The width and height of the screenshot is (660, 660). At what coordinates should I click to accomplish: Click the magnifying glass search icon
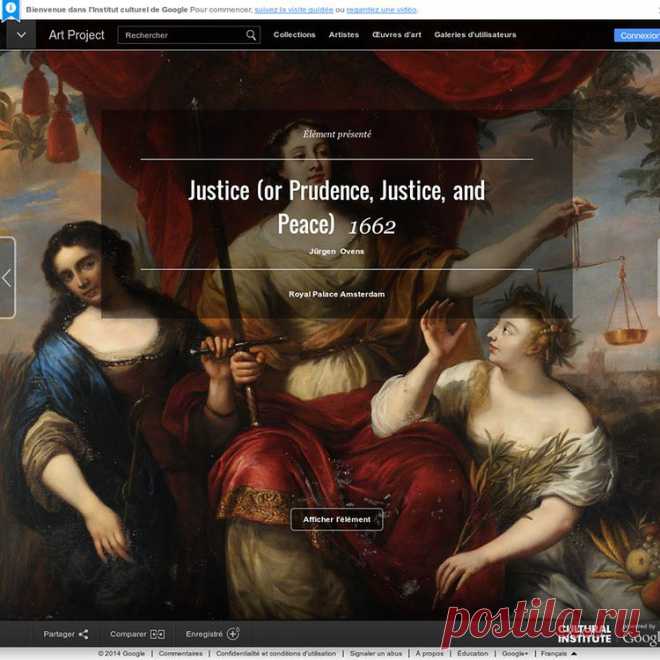(251, 35)
